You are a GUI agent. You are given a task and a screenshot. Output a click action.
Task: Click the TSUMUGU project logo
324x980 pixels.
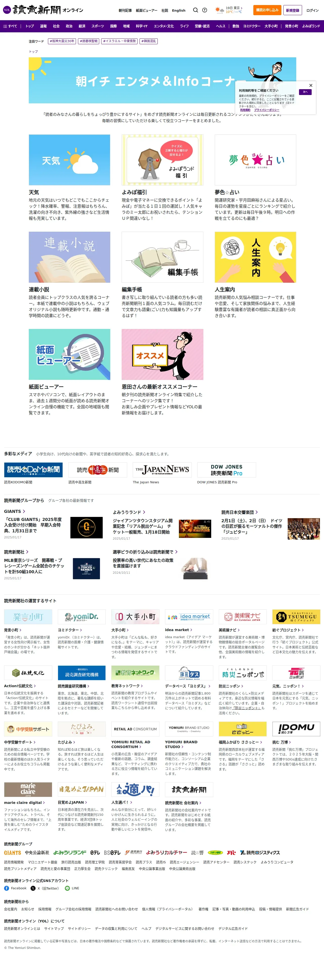[x=296, y=617]
